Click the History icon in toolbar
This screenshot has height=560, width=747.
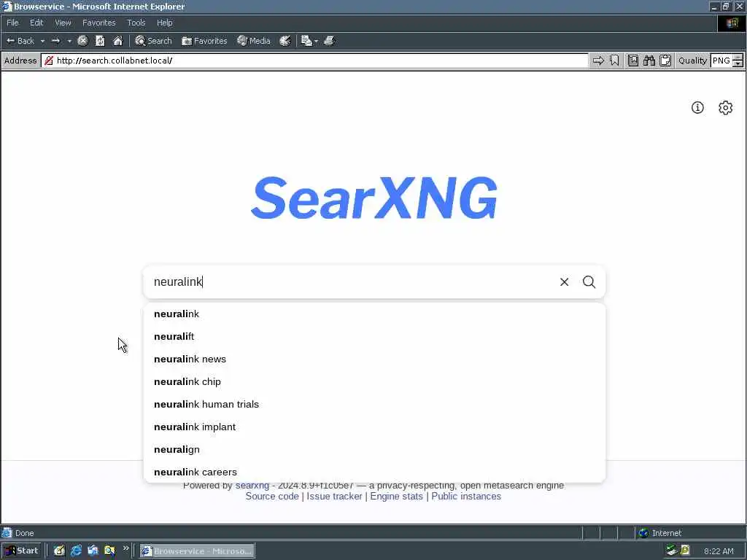tap(285, 41)
